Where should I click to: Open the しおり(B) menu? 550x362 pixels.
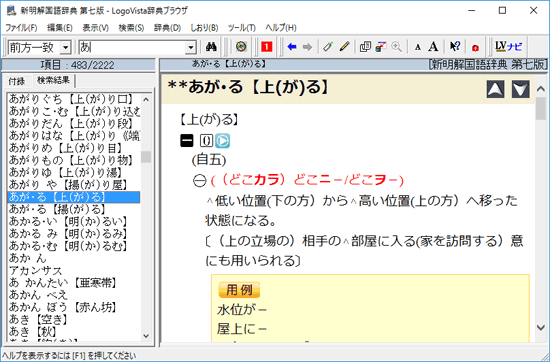click(204, 28)
